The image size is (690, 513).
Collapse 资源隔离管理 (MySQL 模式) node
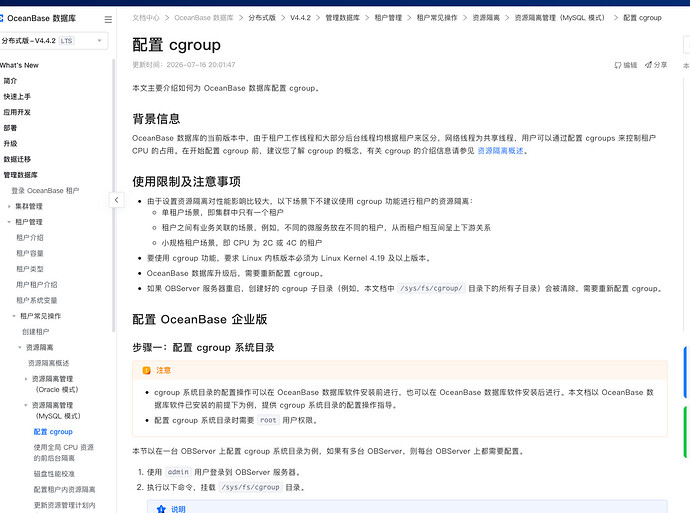pyautogui.click(x=26, y=405)
